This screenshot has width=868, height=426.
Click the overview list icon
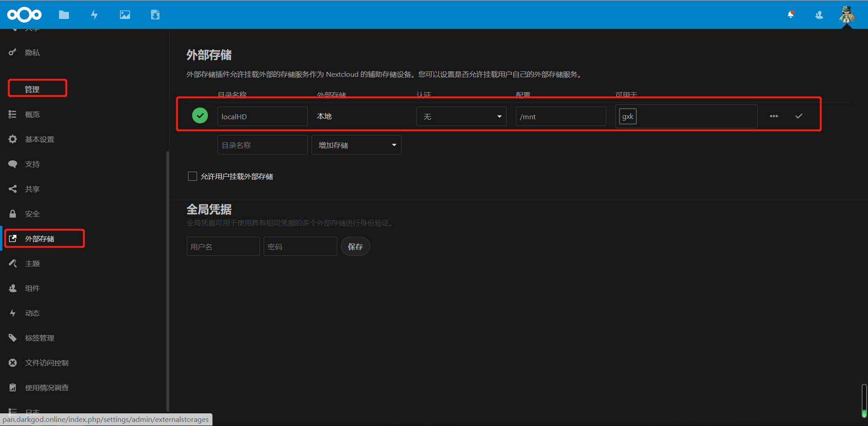coord(13,114)
